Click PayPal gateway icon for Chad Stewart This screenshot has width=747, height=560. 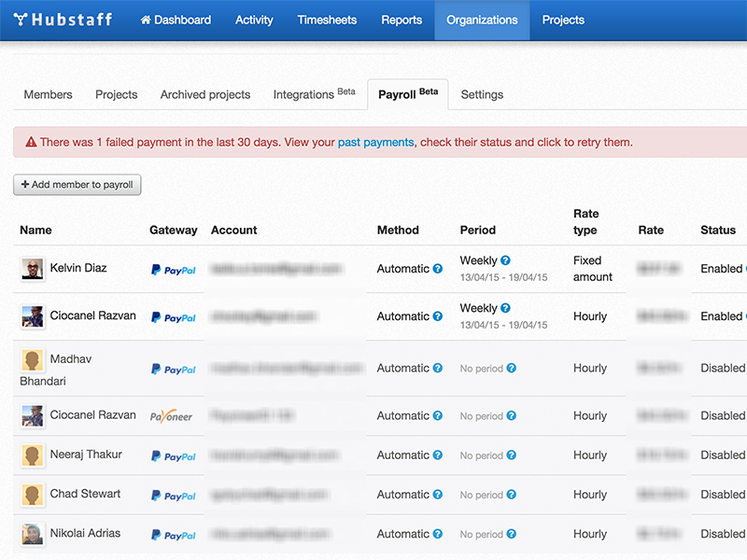pyautogui.click(x=173, y=496)
